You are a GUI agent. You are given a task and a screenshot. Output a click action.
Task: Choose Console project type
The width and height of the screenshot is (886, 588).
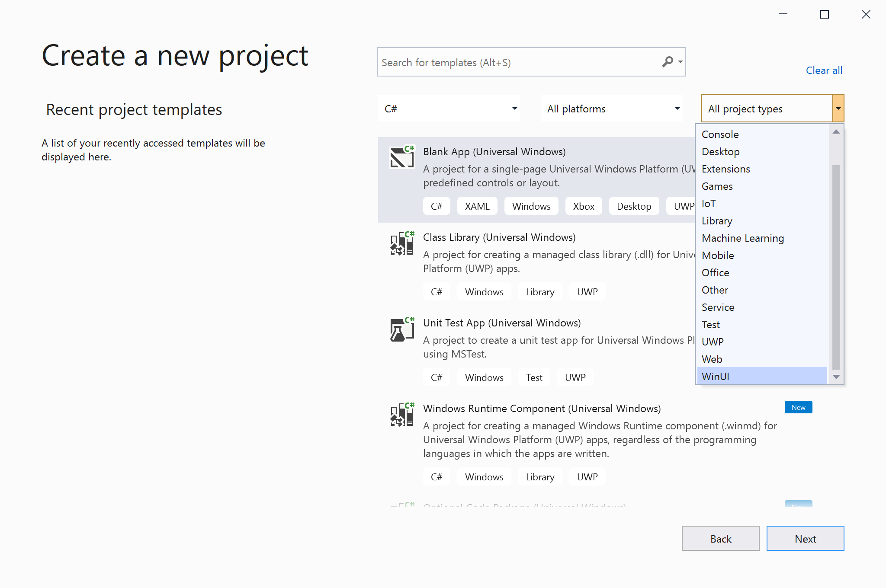(762, 134)
